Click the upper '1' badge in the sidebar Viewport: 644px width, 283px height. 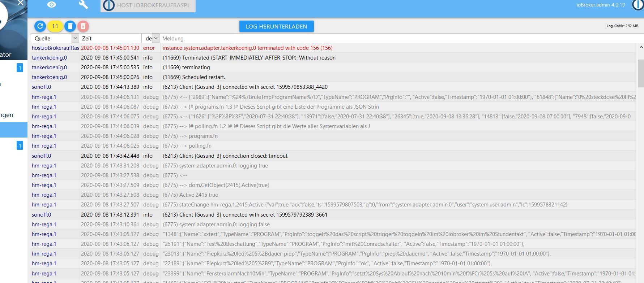20,68
